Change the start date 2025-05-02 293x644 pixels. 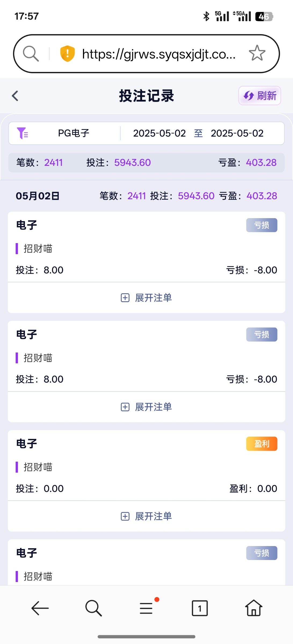[159, 133]
